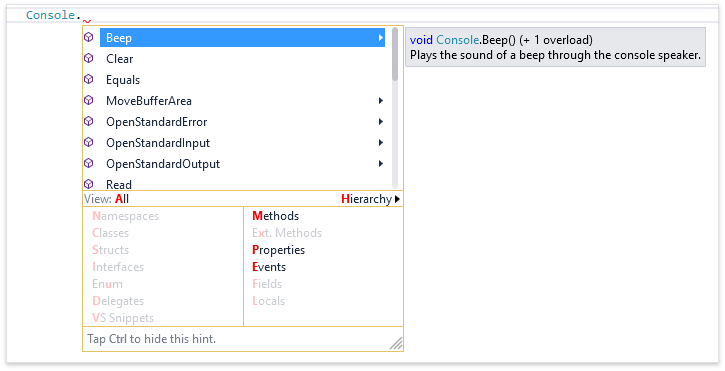
Task: Filter list by Properties
Action: [278, 250]
